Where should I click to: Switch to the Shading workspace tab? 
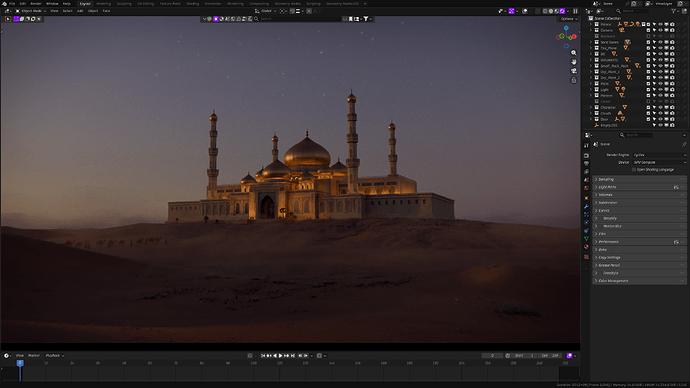click(193, 4)
